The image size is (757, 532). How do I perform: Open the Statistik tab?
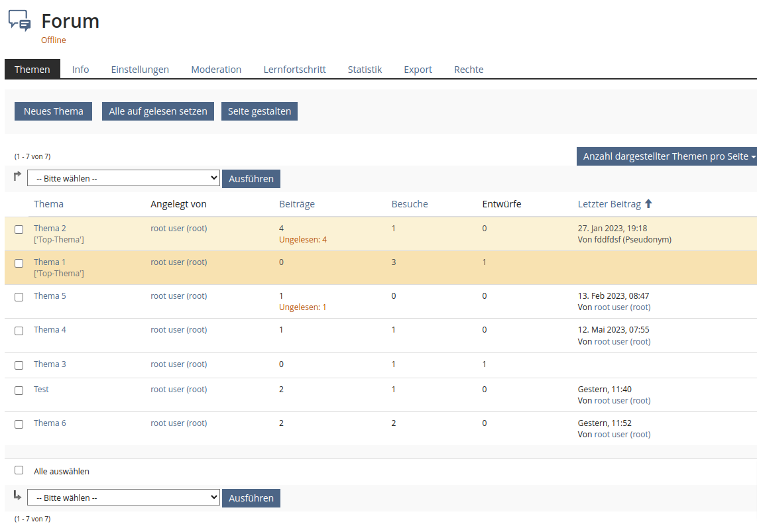365,70
